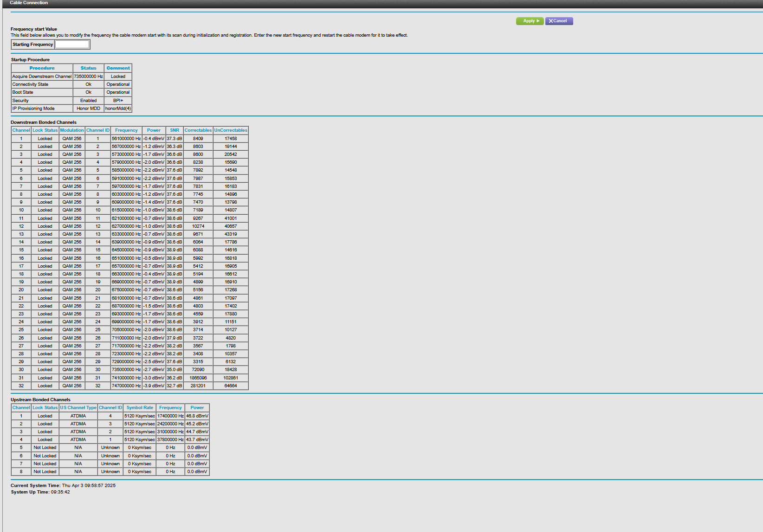Select the 24200000 Hz upstream frequency
This screenshot has height=532, width=763.
click(x=170, y=424)
